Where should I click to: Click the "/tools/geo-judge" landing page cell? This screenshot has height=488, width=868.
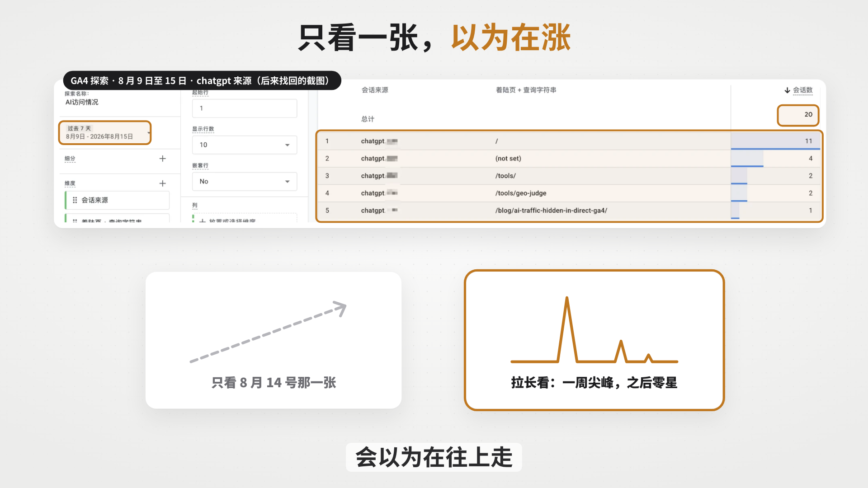521,193
